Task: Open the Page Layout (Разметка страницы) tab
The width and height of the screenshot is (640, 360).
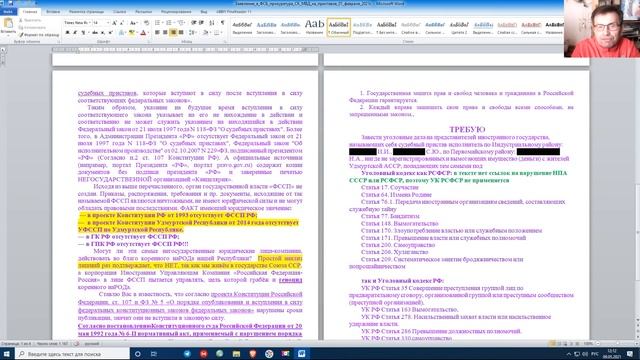Action: pyautogui.click(x=86, y=12)
